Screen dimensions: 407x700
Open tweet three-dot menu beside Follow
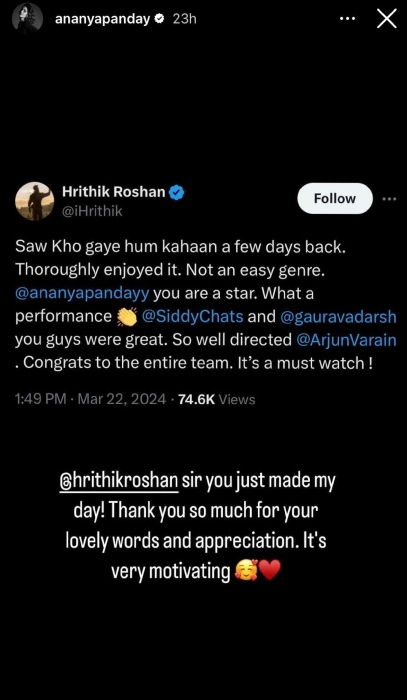(389, 198)
